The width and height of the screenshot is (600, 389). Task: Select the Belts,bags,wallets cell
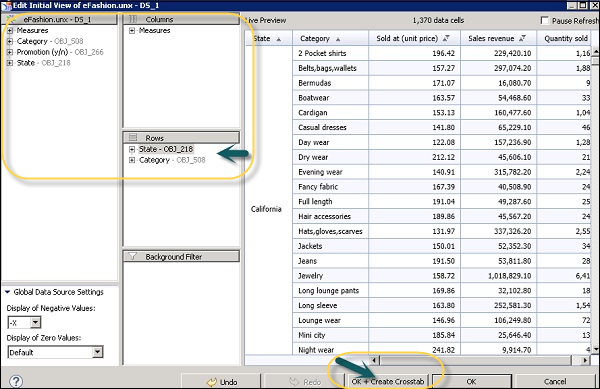330,68
